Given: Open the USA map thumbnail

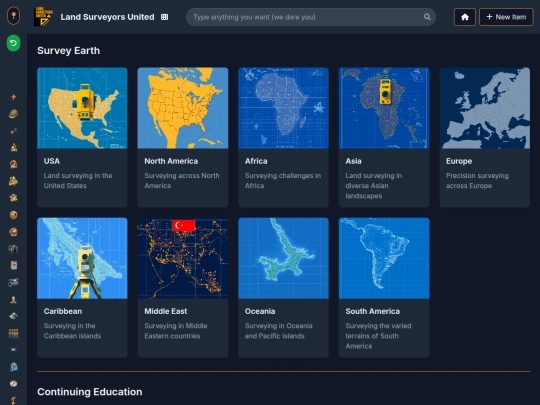Looking at the screenshot, I should [82, 108].
